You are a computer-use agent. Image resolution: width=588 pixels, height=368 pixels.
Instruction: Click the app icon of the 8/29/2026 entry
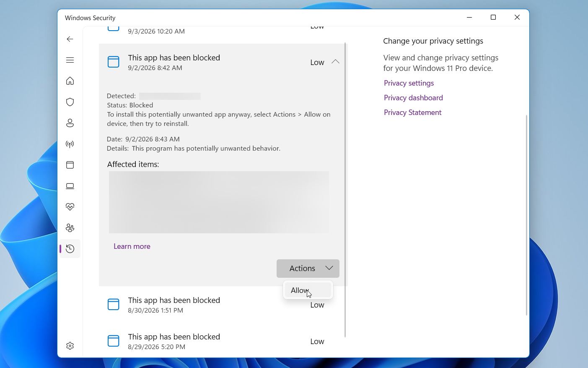(114, 341)
